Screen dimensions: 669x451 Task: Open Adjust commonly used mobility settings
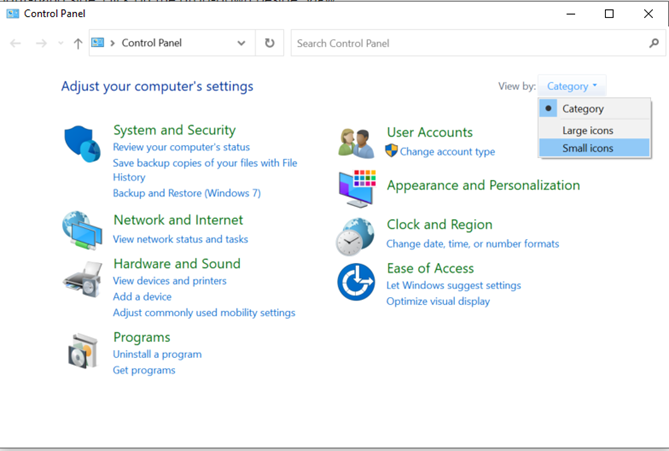[x=204, y=313]
